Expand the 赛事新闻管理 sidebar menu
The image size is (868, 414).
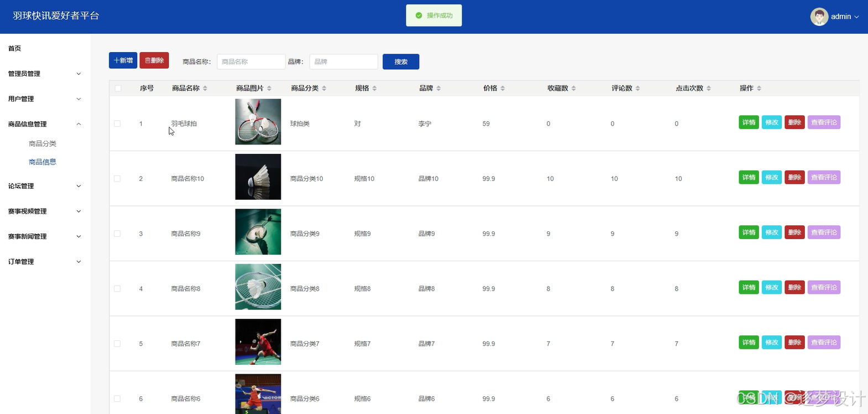click(x=45, y=236)
